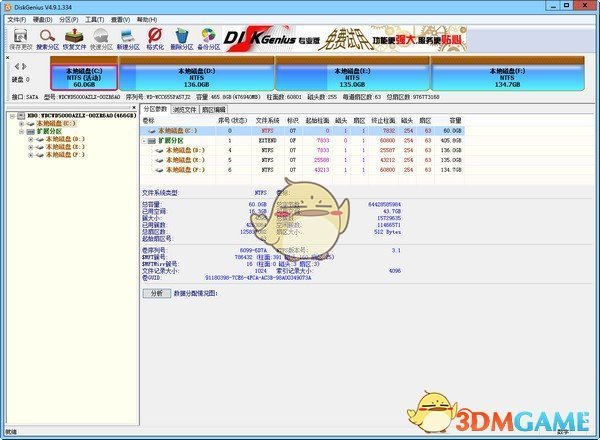Click the 删除分区 (Delete partition) trash icon
This screenshot has width=600, height=440.
point(182,36)
